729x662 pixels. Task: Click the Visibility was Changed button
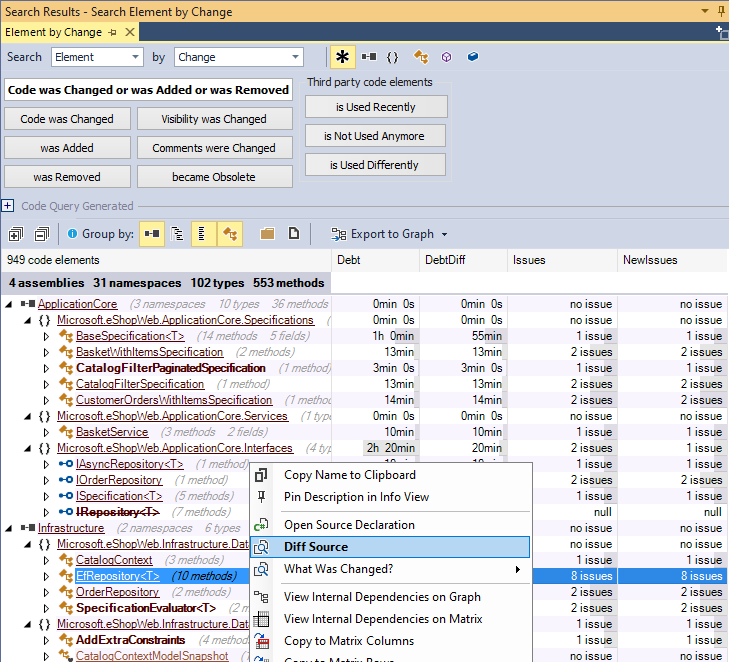tap(214, 119)
